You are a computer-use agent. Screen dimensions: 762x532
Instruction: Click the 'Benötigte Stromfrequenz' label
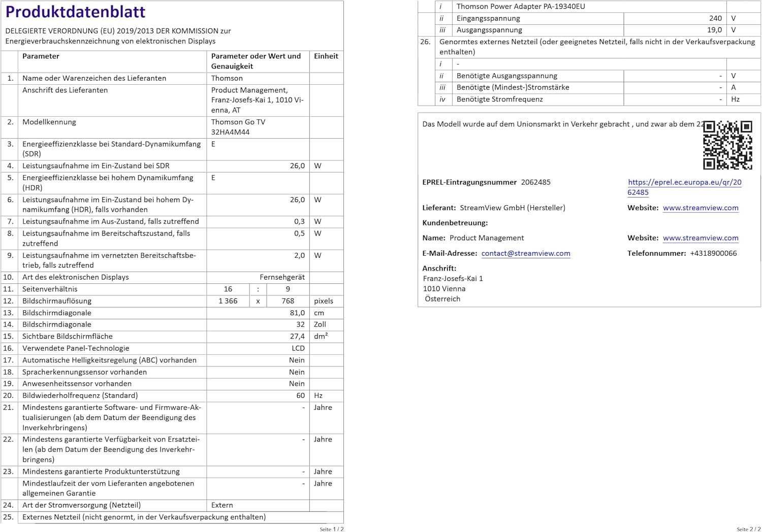[500, 99]
